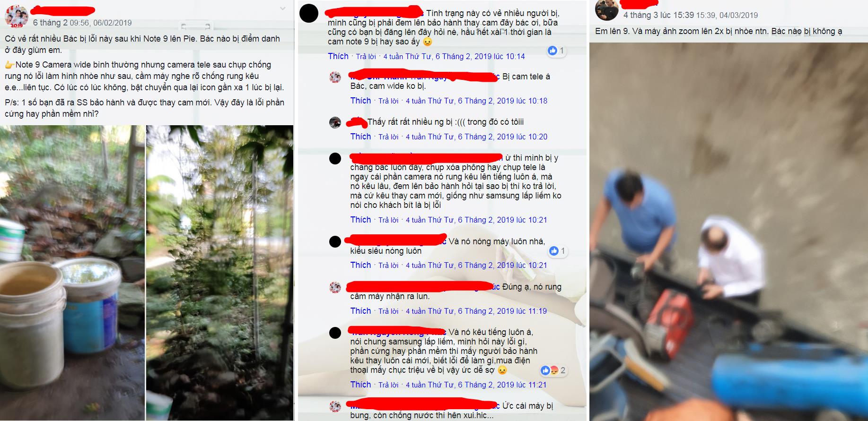
Task: Click avatar beside 'Đúng ạ, nó rung' comment
Action: point(335,287)
